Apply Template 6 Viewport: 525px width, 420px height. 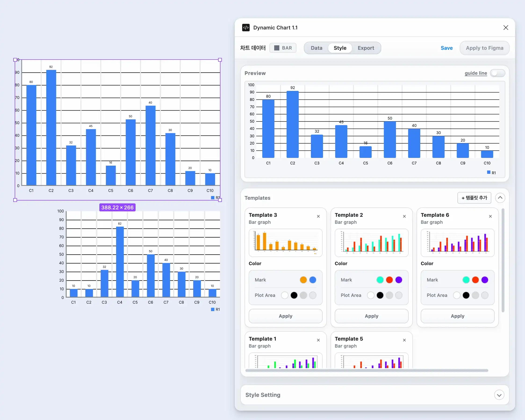coord(457,316)
